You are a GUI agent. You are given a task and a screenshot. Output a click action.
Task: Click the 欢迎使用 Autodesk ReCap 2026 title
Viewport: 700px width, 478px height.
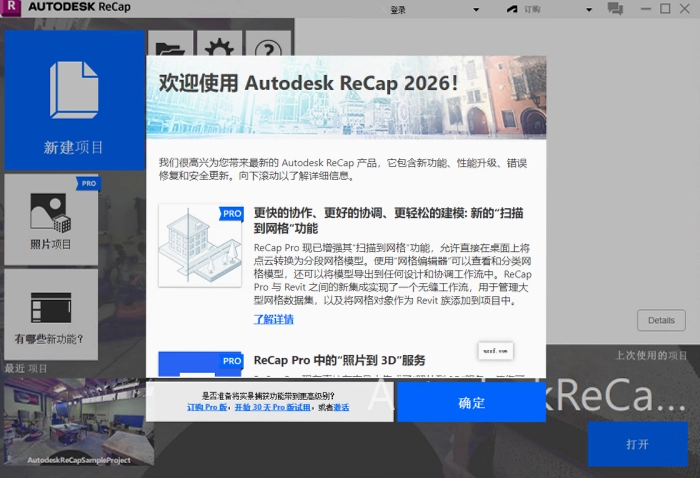pyautogui.click(x=308, y=83)
